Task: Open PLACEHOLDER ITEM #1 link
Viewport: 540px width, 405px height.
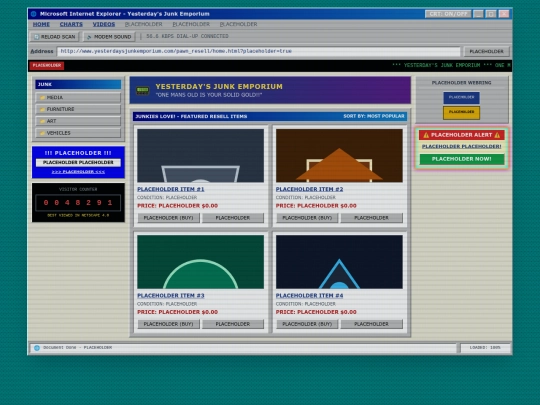Action: pyautogui.click(x=171, y=189)
